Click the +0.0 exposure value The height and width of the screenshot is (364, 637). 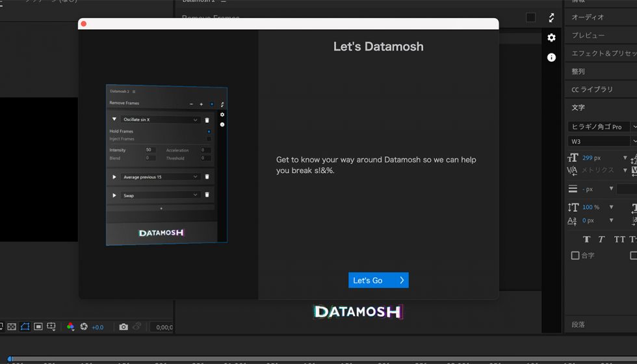tap(97, 327)
